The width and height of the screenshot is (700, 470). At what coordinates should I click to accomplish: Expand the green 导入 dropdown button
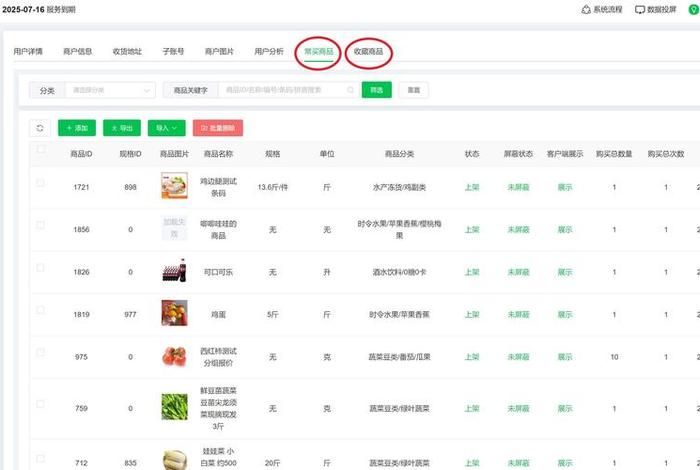pyautogui.click(x=166, y=128)
